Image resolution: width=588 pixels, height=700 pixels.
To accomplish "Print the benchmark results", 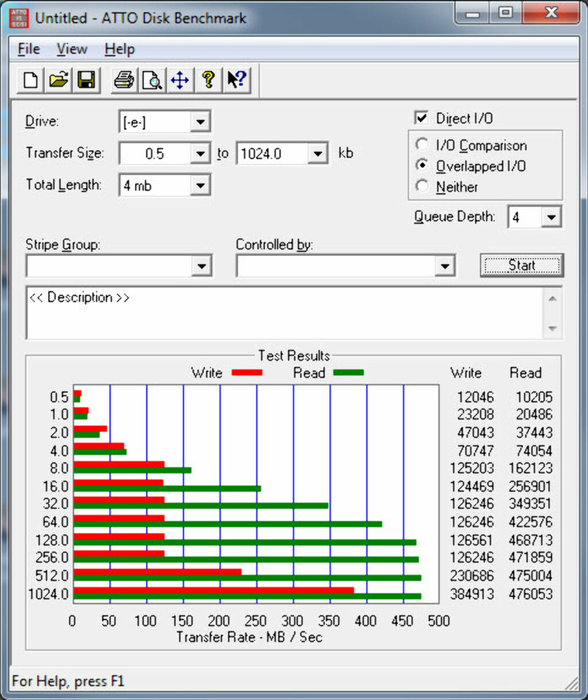I will point(124,80).
